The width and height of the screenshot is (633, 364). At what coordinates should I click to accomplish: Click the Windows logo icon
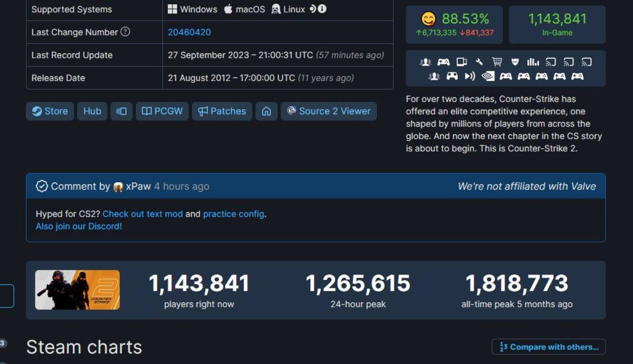tap(172, 9)
